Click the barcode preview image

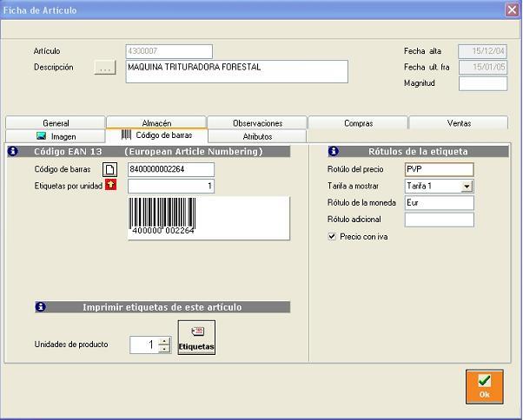tap(209, 218)
